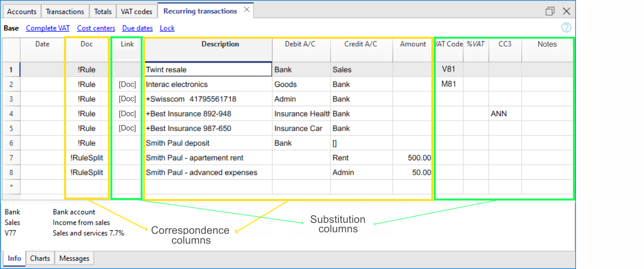Click the Description column header
This screenshot has width=644, height=269.
pyautogui.click(x=220, y=44)
